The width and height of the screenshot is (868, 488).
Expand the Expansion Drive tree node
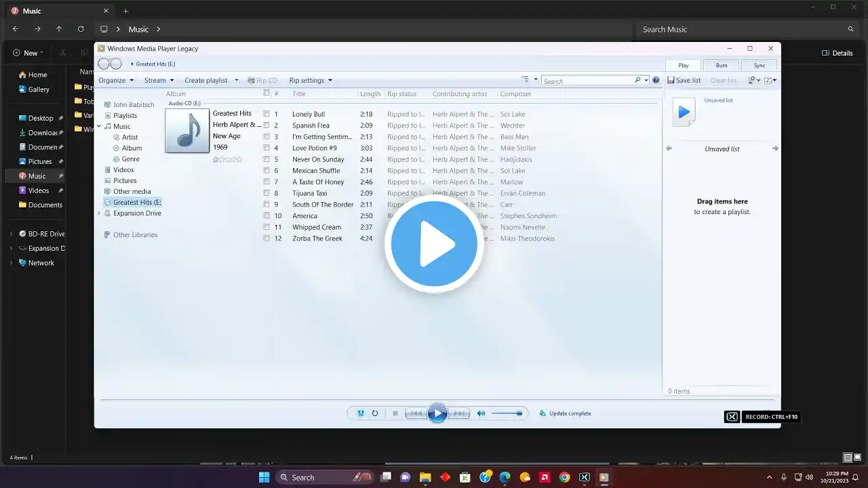point(99,213)
